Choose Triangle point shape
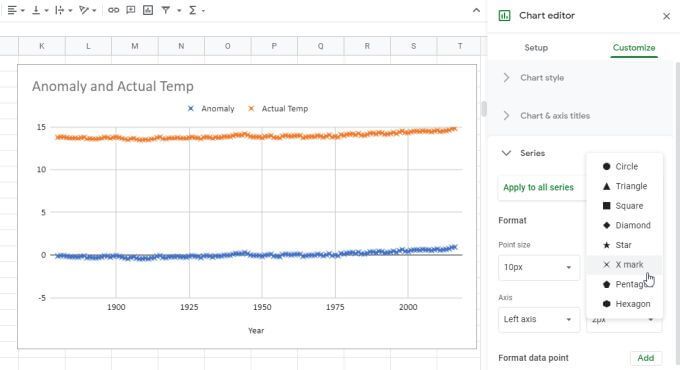The height and width of the screenshot is (370, 680). click(624, 186)
